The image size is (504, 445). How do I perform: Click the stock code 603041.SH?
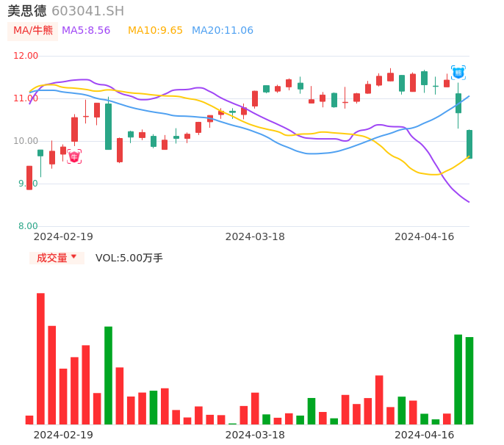coord(87,11)
